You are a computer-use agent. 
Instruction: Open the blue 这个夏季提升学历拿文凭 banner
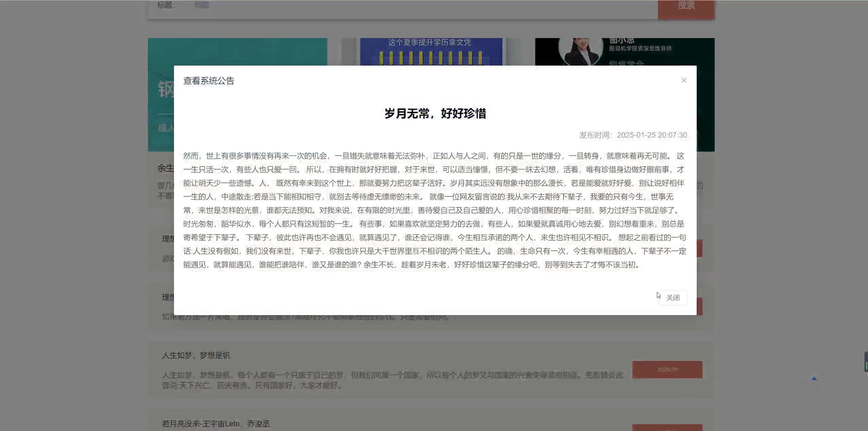(431, 51)
